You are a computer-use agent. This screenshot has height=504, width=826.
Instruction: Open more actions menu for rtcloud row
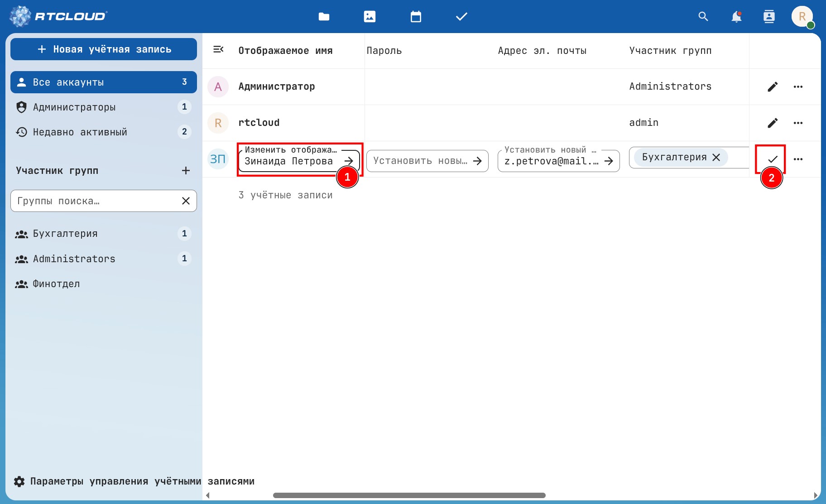798,123
